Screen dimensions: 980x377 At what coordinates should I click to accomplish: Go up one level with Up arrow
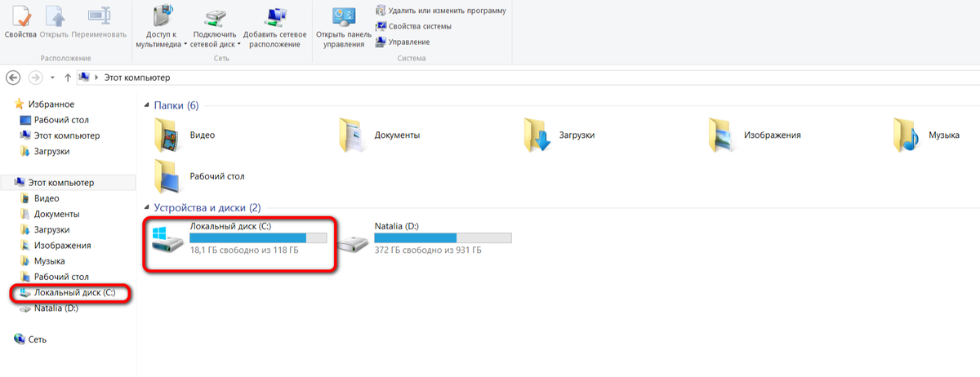tap(68, 77)
